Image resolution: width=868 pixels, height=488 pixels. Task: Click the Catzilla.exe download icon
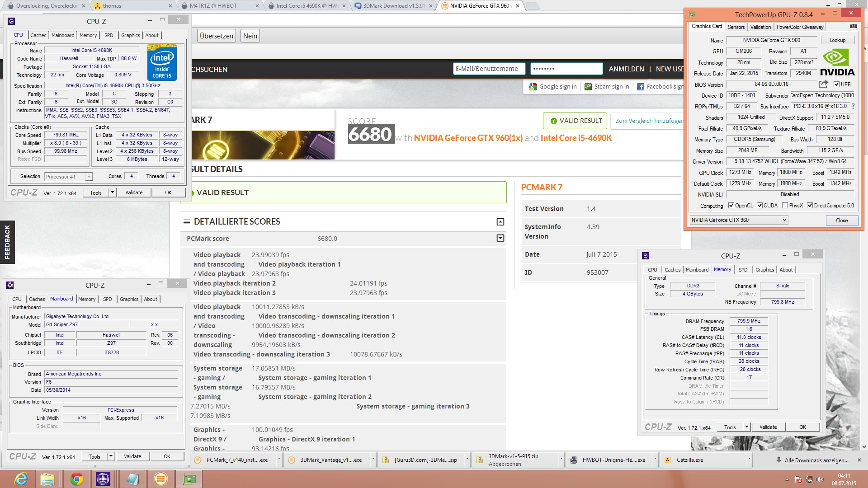click(668, 460)
